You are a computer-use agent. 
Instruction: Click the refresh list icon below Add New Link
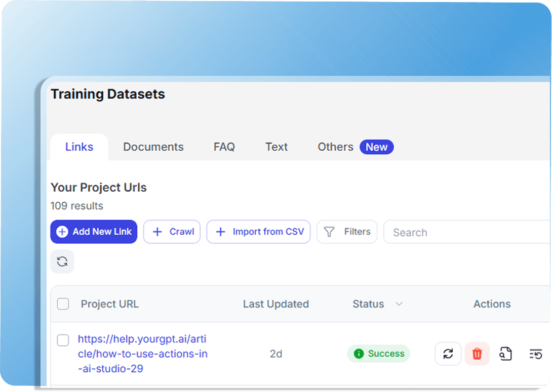point(62,262)
